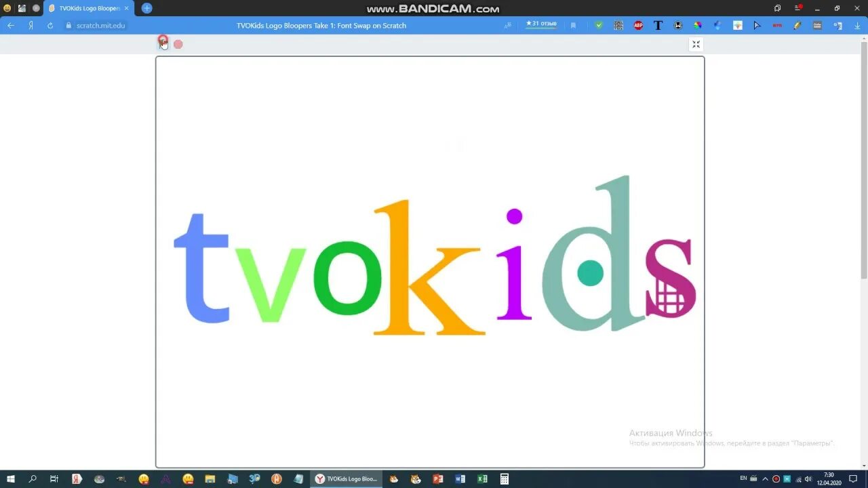Open Excel from the taskbar

(482, 479)
